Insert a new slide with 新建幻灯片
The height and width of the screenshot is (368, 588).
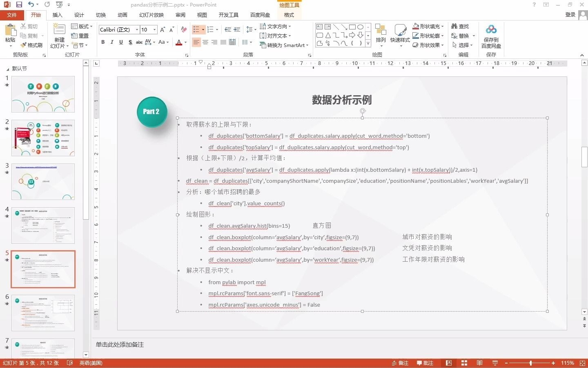[59, 36]
